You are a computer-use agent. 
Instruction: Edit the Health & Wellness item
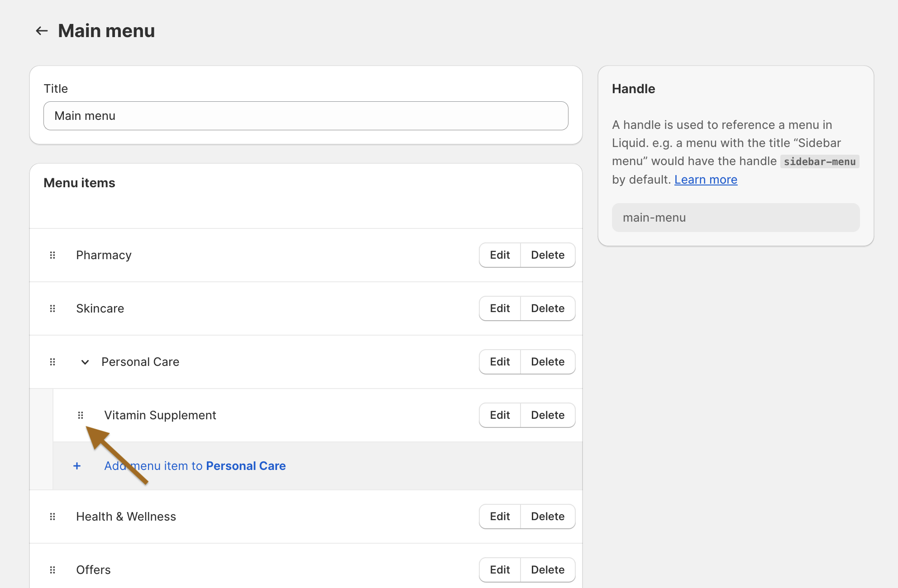(500, 517)
